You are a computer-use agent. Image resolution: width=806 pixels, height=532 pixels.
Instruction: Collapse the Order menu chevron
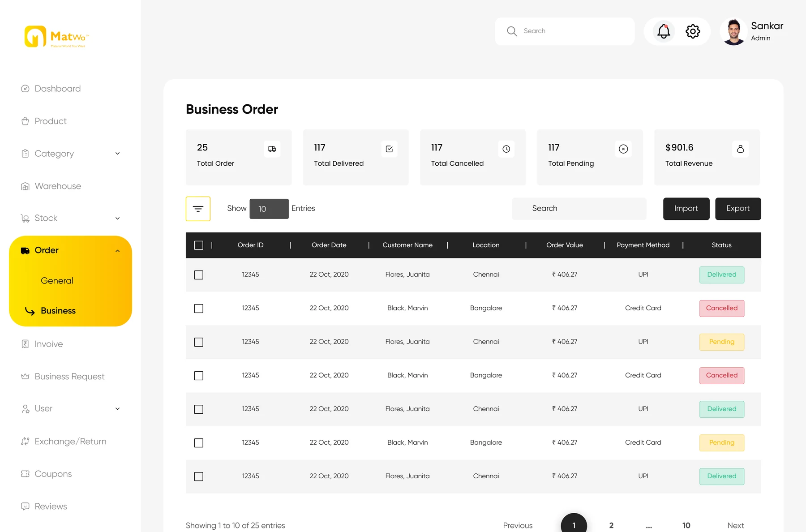[117, 251]
